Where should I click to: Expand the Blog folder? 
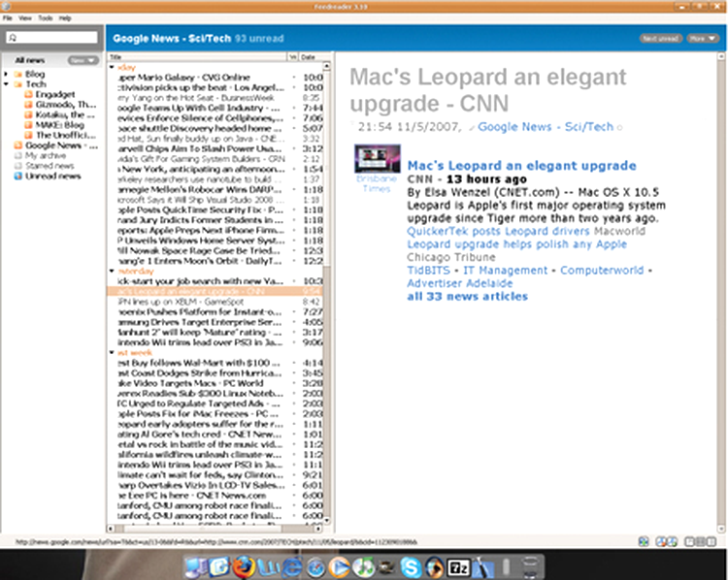(6, 74)
